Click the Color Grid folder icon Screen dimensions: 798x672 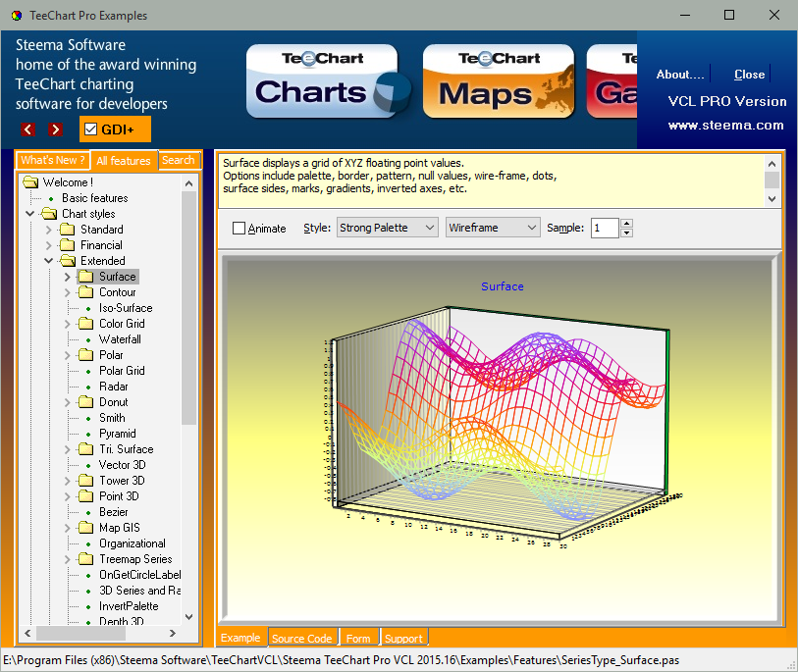[86, 324]
